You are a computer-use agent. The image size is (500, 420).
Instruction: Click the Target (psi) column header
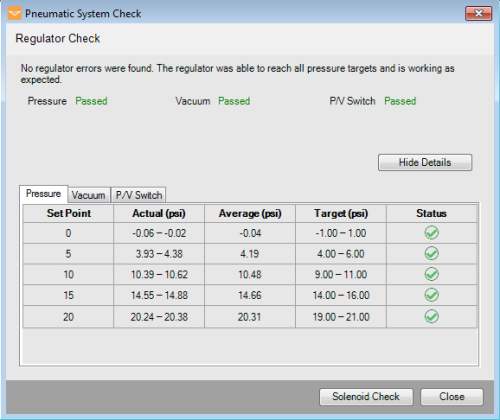(x=341, y=213)
